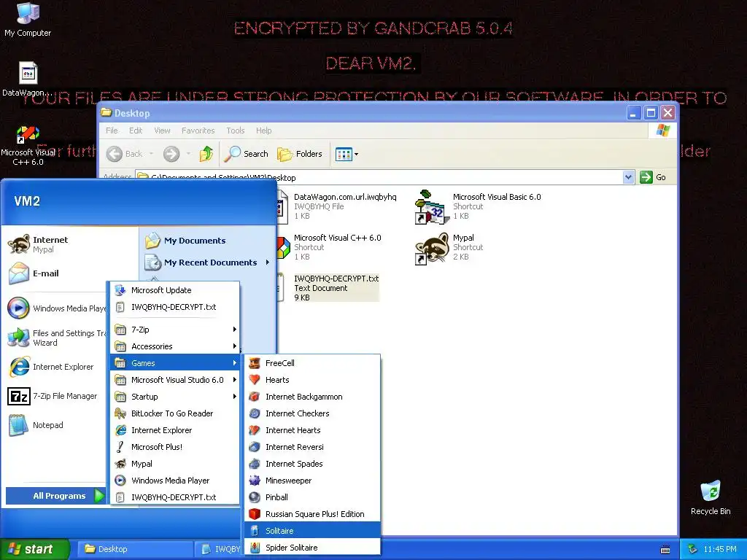
Task: Click Search in Explorer toolbar
Action: 247,154
